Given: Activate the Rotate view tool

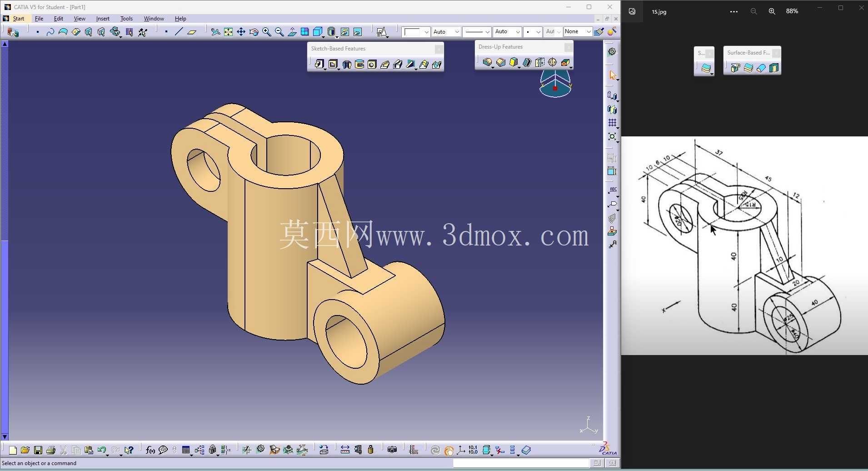Looking at the screenshot, I should coord(254,31).
